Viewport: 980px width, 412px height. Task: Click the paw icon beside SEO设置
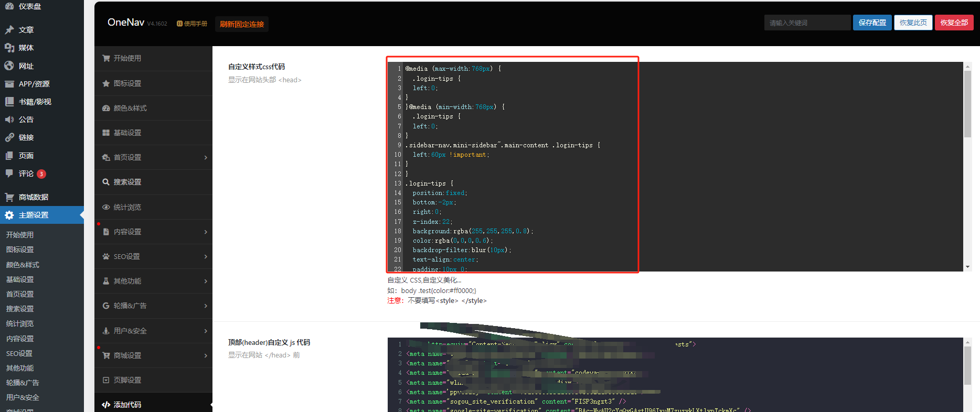click(106, 256)
